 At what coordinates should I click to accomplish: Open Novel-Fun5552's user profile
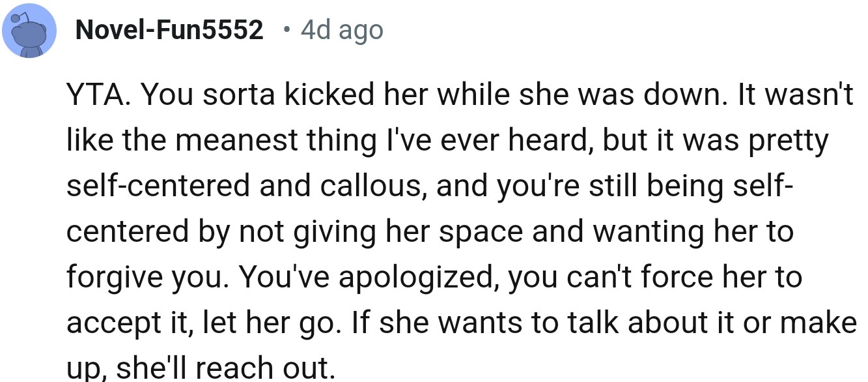pyautogui.click(x=169, y=30)
